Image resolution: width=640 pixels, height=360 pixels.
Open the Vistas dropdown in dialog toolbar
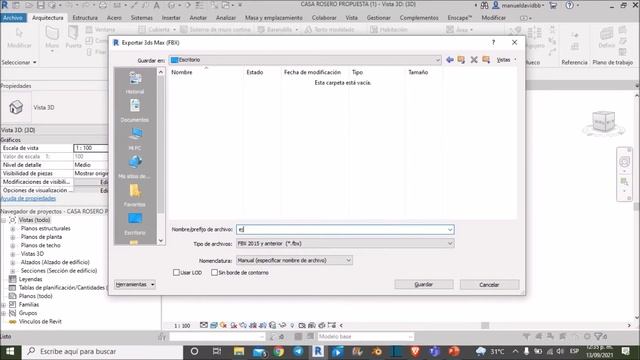pyautogui.click(x=507, y=60)
